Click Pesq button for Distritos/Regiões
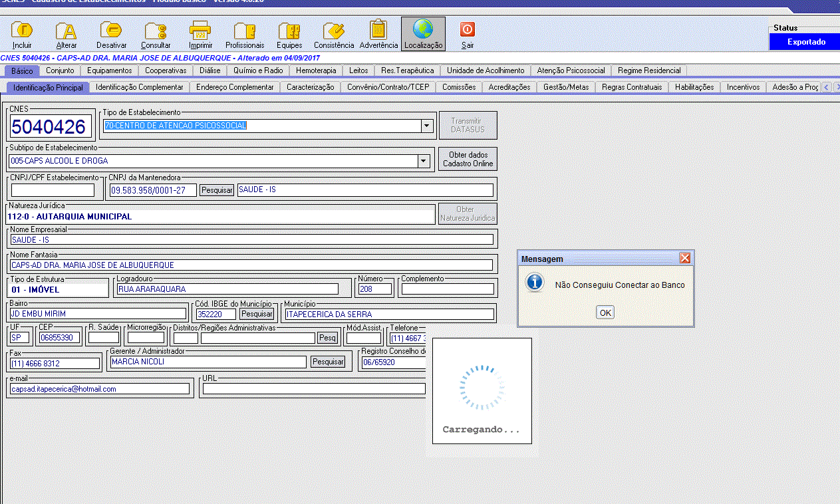Image resolution: width=840 pixels, height=504 pixels. [x=328, y=338]
